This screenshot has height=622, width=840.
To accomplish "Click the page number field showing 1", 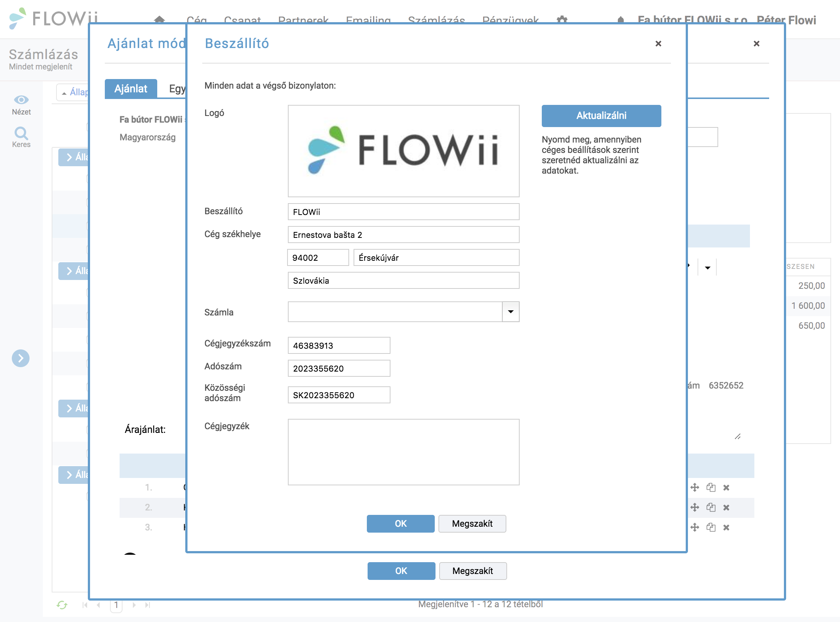I will (116, 605).
